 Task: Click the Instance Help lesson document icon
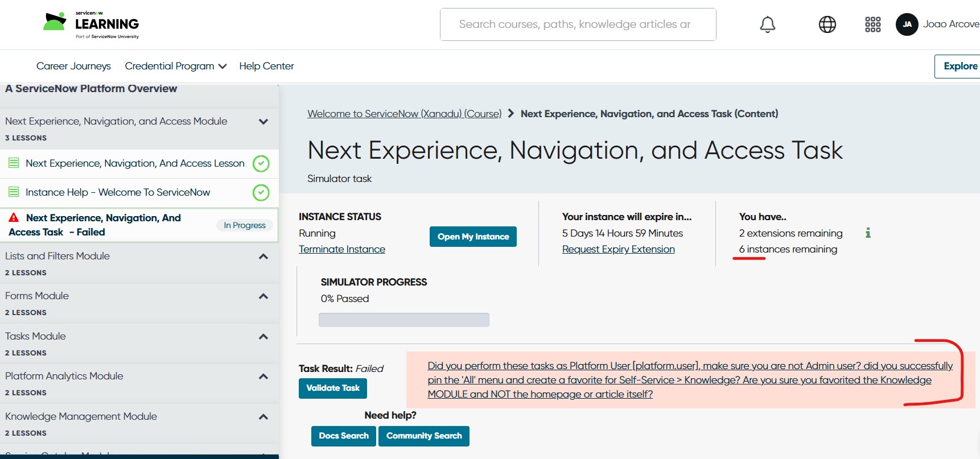14,192
